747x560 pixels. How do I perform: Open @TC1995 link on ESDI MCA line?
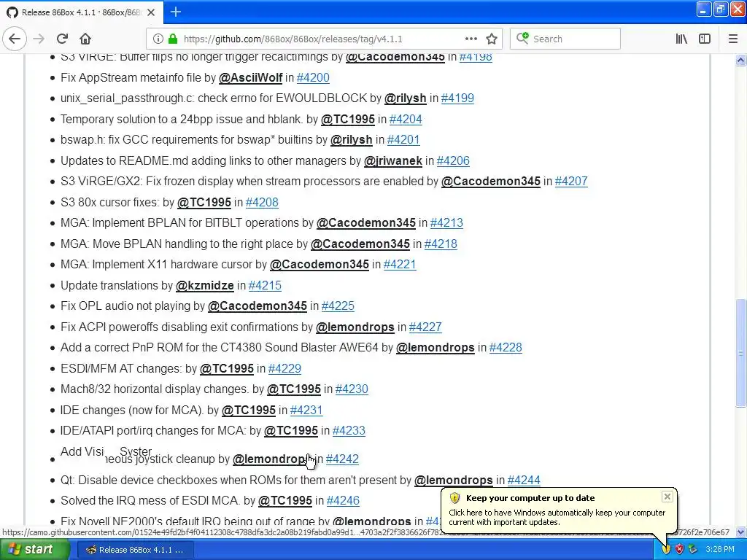coord(285,500)
